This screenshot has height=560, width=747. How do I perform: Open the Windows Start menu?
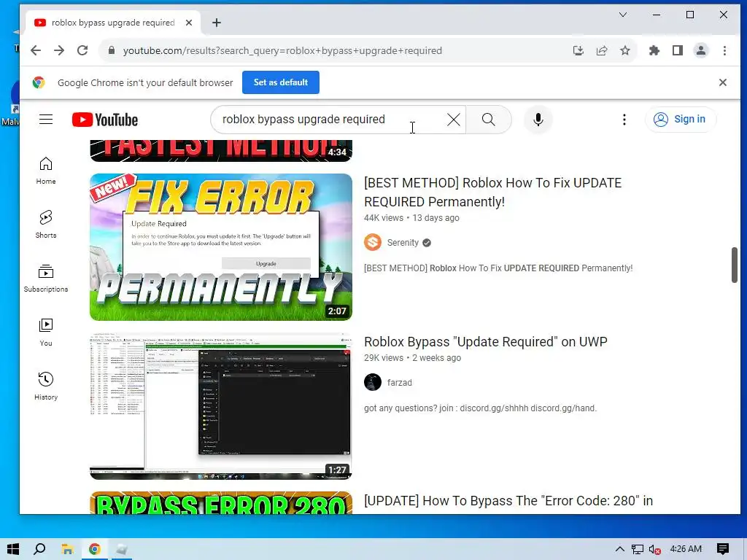(x=13, y=549)
